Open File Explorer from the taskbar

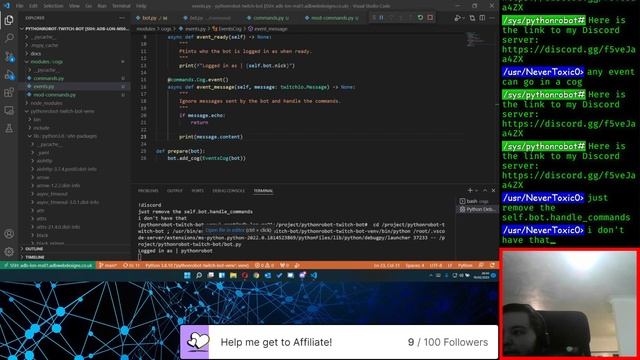point(233,276)
